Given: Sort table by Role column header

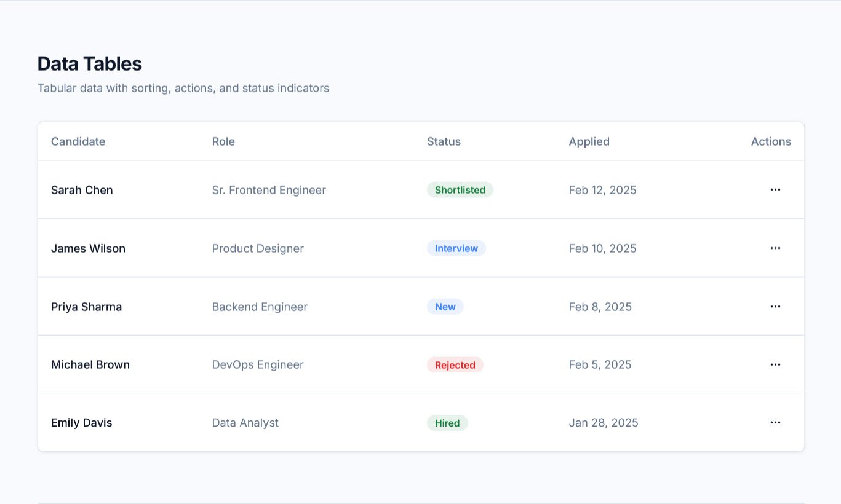Looking at the screenshot, I should tap(223, 141).
